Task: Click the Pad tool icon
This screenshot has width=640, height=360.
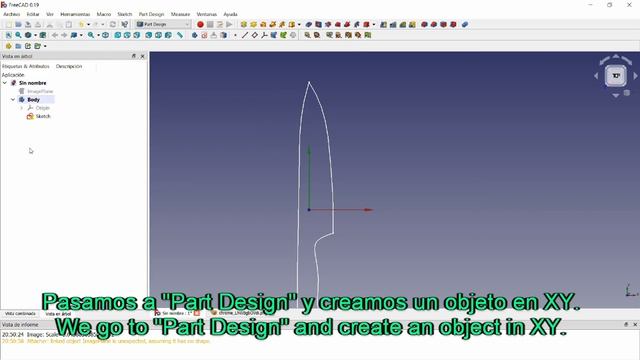Action: coord(244,24)
